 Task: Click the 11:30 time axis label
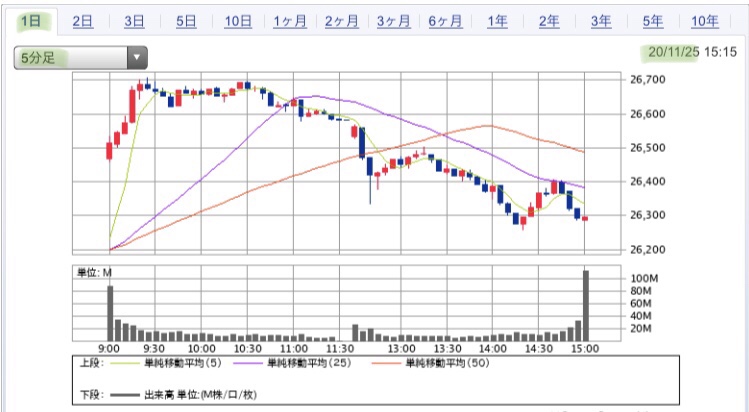point(340,349)
